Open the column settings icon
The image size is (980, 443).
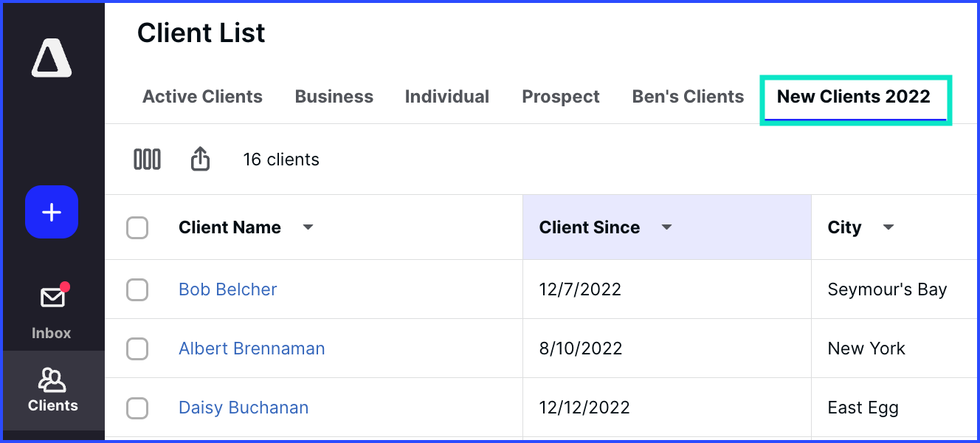coord(147,159)
